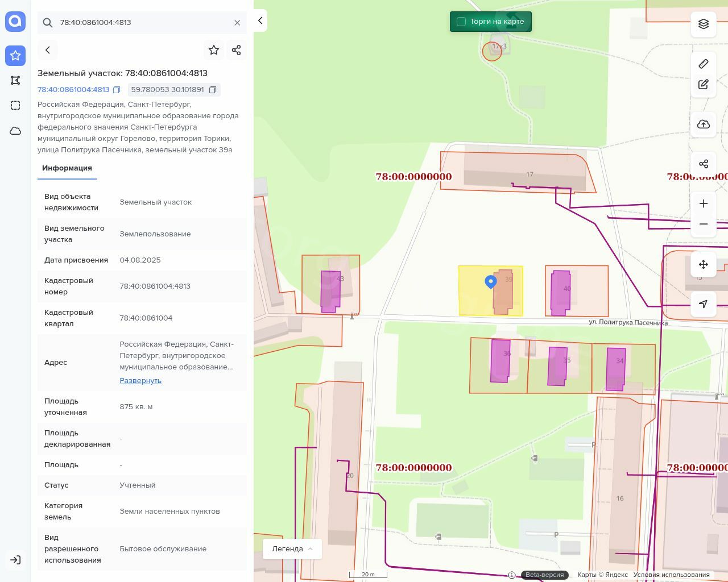The image size is (728, 582).
Task: Select the Информация tab
Action: pyautogui.click(x=67, y=168)
